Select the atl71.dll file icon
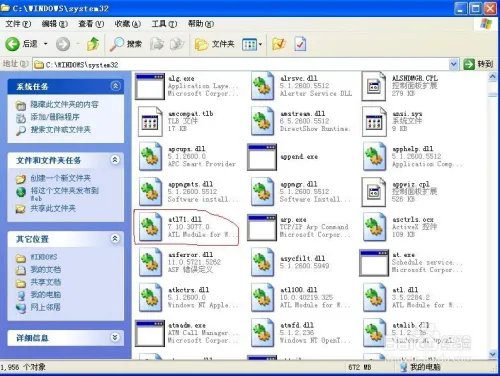 click(150, 228)
